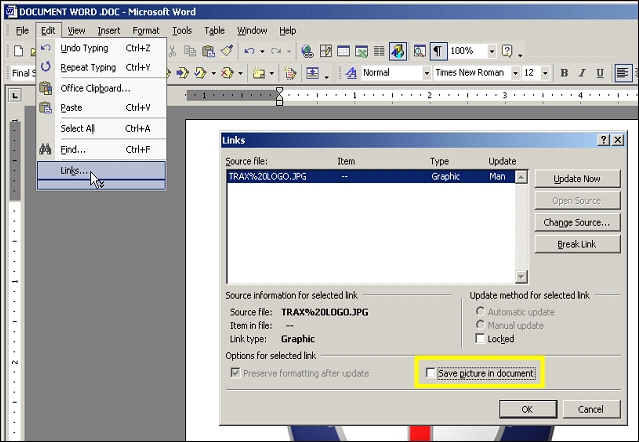Image resolution: width=639 pixels, height=442 pixels.
Task: Open the View menu
Action: 76,31
